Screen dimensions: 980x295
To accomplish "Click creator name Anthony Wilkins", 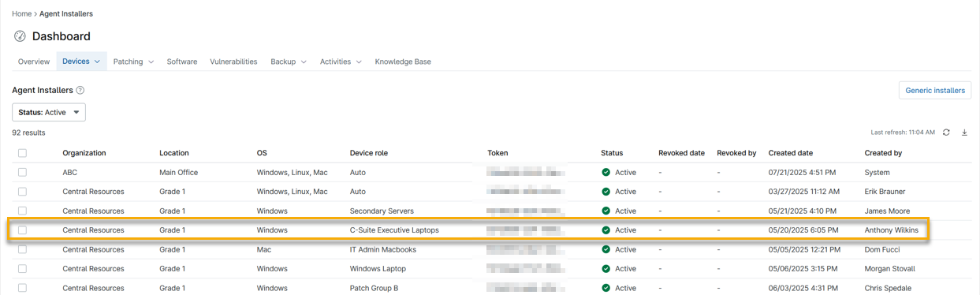I will pyautogui.click(x=891, y=230).
